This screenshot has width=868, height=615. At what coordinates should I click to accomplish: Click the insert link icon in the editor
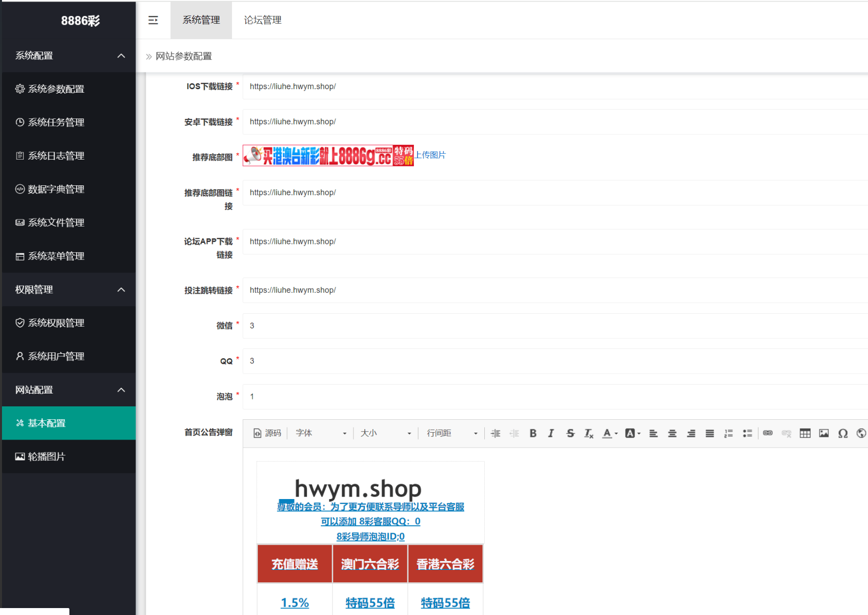pyautogui.click(x=767, y=433)
